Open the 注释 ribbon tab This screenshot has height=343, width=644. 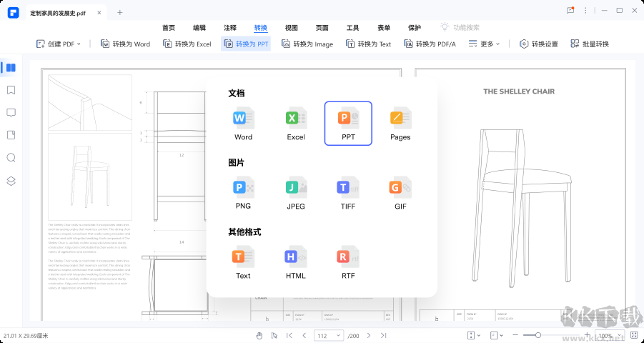tap(230, 28)
